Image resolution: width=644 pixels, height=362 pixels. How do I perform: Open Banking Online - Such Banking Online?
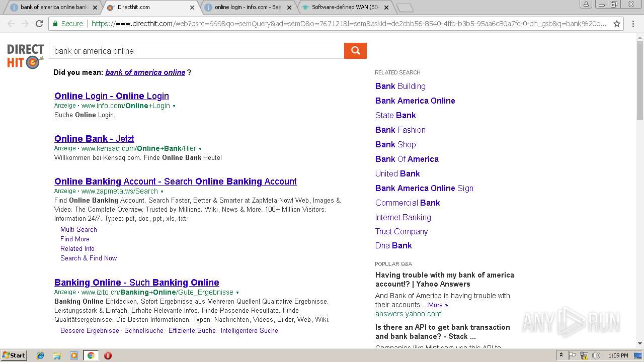pyautogui.click(x=137, y=283)
